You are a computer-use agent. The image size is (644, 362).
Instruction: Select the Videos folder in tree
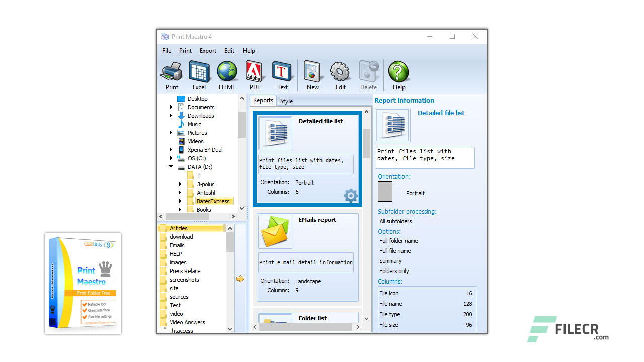pyautogui.click(x=196, y=141)
